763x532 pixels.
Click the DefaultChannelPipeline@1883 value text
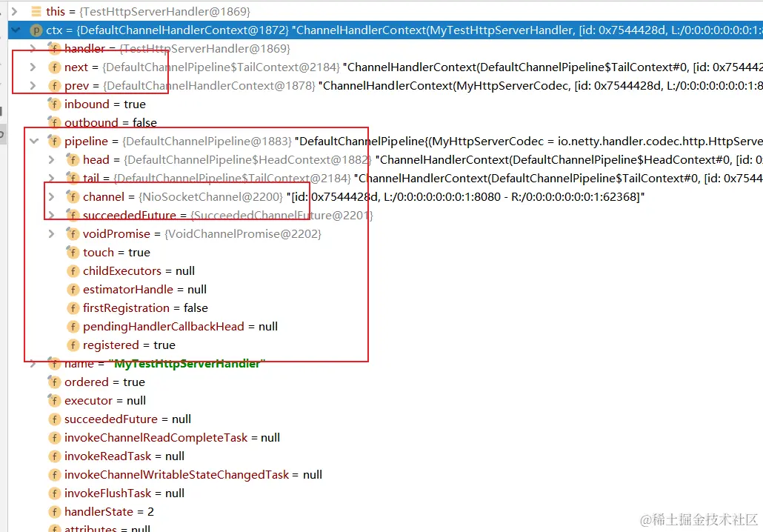tap(207, 142)
